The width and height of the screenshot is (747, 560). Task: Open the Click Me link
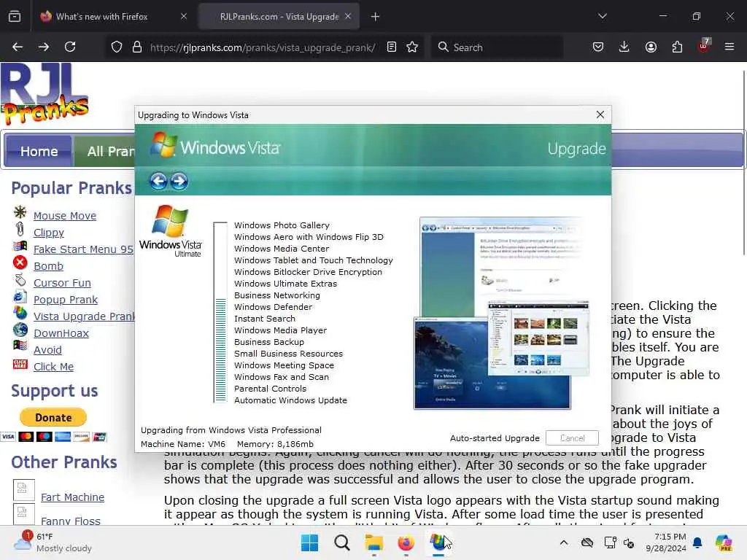[53, 366]
